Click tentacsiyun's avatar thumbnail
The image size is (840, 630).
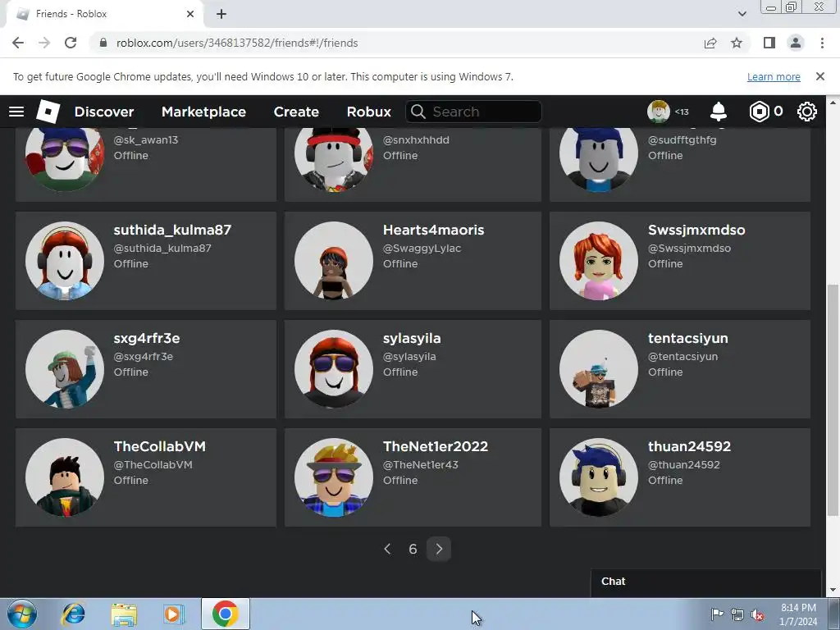[x=598, y=369]
